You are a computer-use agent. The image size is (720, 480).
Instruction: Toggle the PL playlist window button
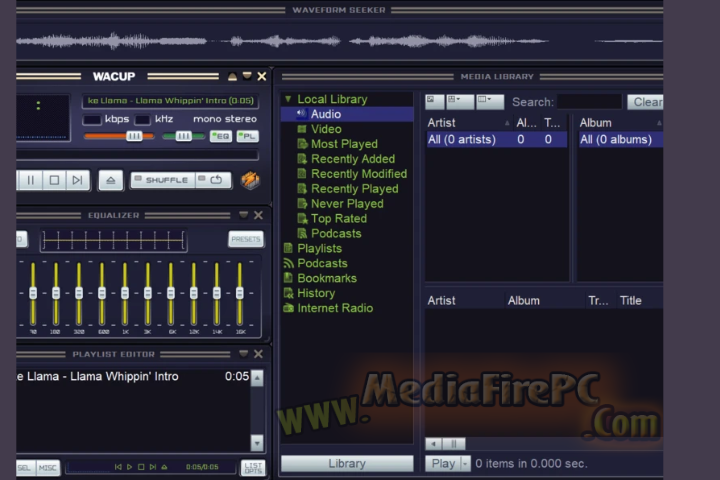click(248, 136)
